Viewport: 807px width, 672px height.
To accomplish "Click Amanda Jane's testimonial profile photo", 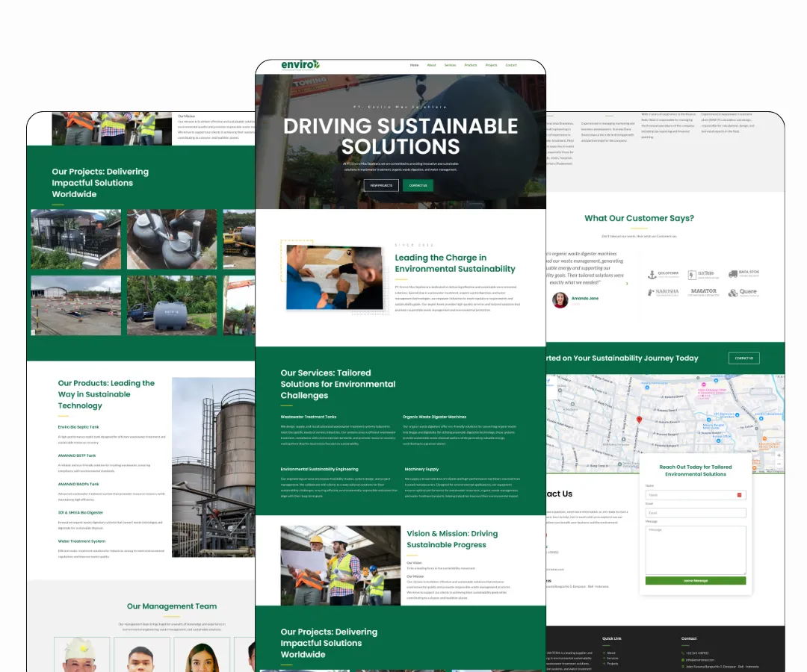I will coord(560,300).
